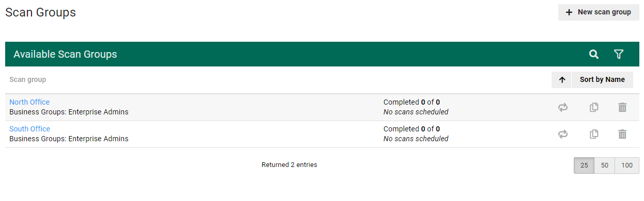Rescan the South Office scan group
The height and width of the screenshot is (201, 644).
[x=563, y=134]
